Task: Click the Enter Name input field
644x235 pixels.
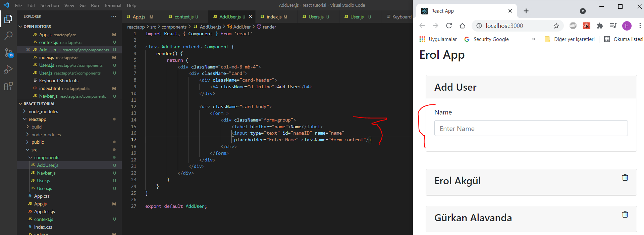Action: (531, 129)
